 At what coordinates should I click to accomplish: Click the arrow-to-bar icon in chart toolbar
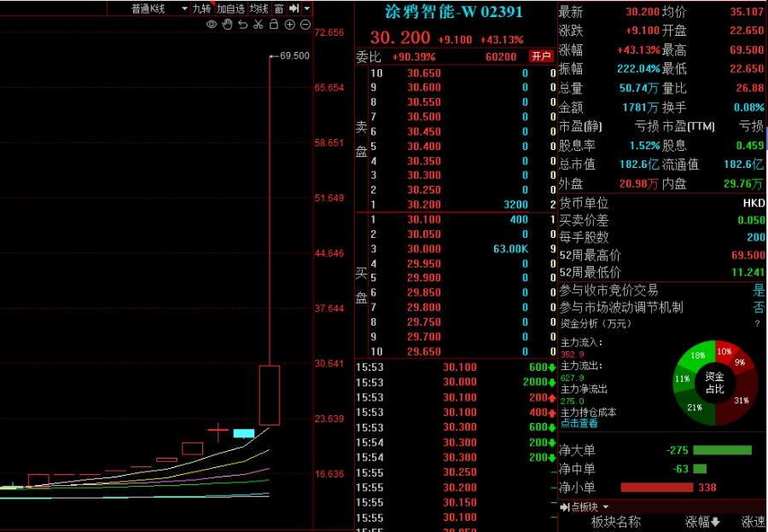tap(294, 9)
